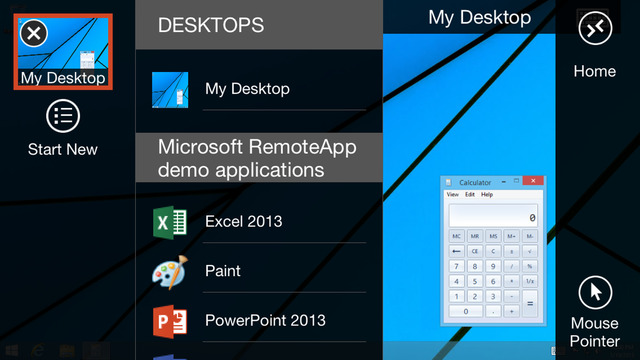Tap the Start New list icon
Viewport: 640px width, 360px height.
point(63,116)
